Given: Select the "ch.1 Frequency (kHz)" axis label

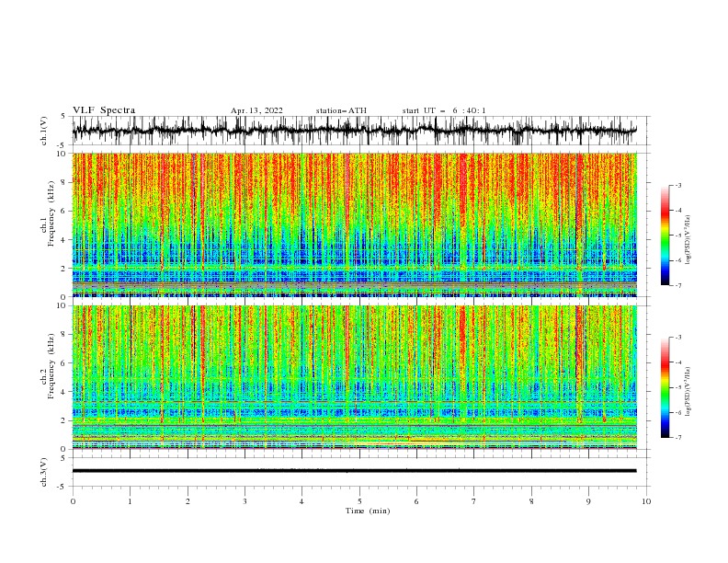Looking at the screenshot, I should coord(48,214).
